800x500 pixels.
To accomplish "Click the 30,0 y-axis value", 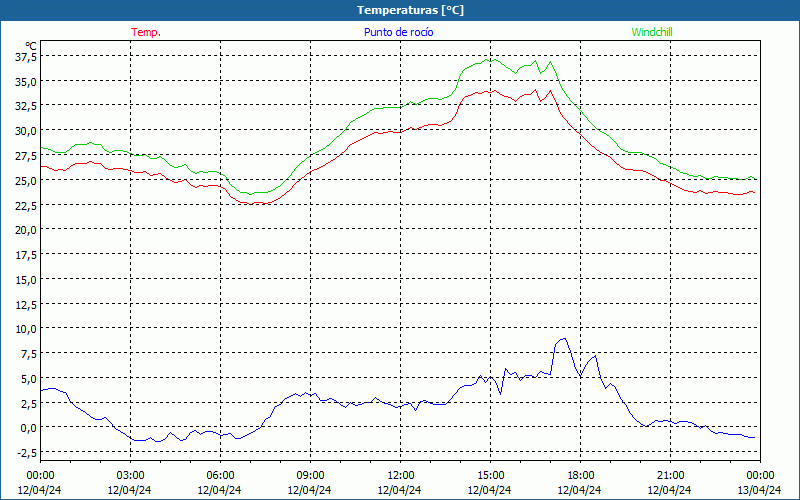I will tap(26, 131).
